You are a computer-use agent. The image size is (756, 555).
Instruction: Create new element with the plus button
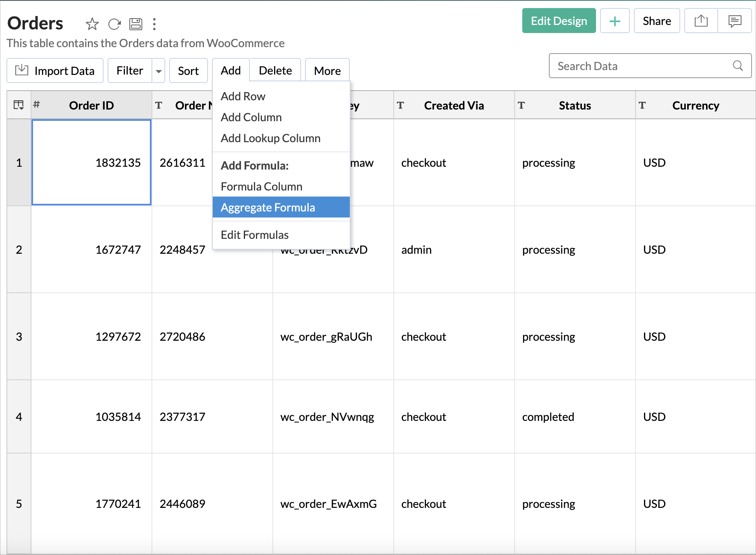click(x=615, y=21)
